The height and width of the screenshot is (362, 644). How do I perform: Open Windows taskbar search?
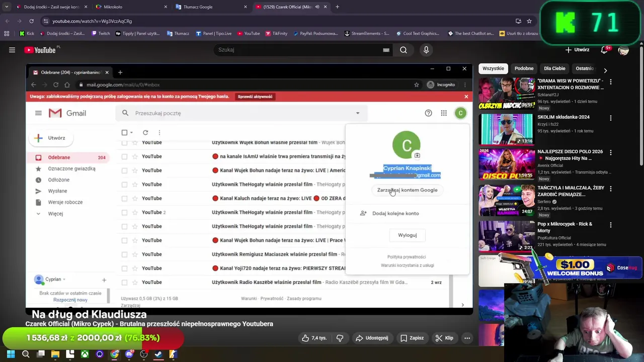coord(26,354)
